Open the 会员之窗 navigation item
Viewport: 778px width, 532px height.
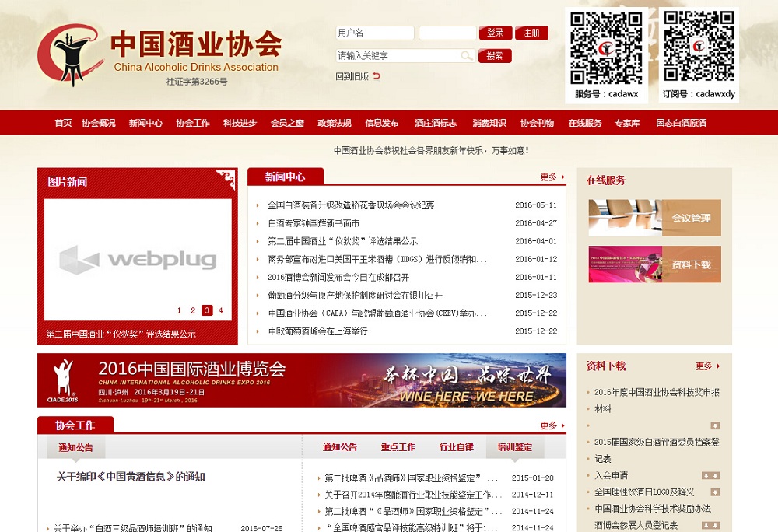(x=287, y=123)
